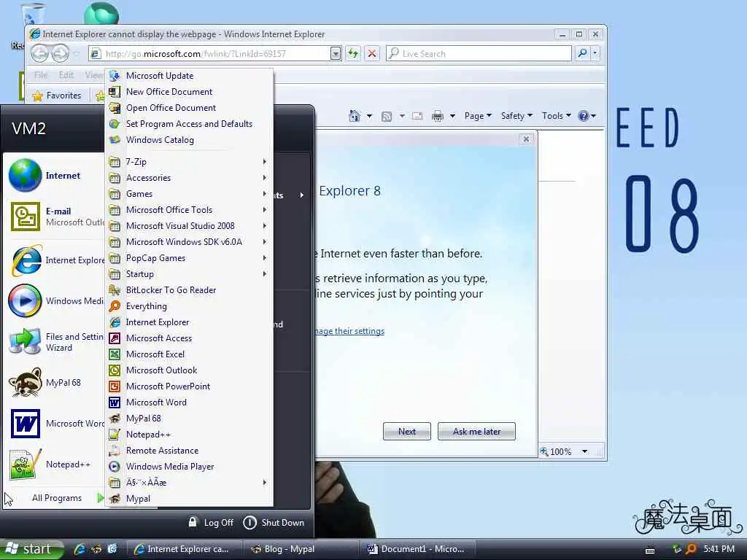
Task: Open Remote Assistance
Action: (189, 451)
